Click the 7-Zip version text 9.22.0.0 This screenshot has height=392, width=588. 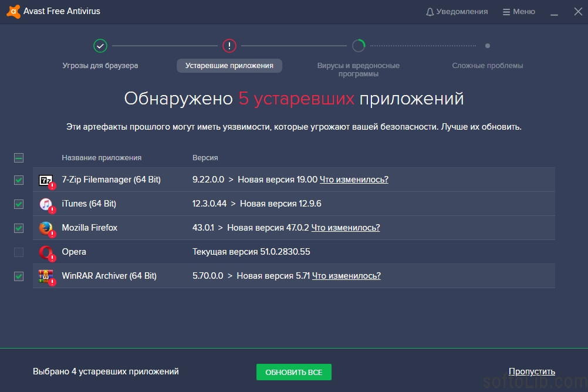pyautogui.click(x=208, y=180)
